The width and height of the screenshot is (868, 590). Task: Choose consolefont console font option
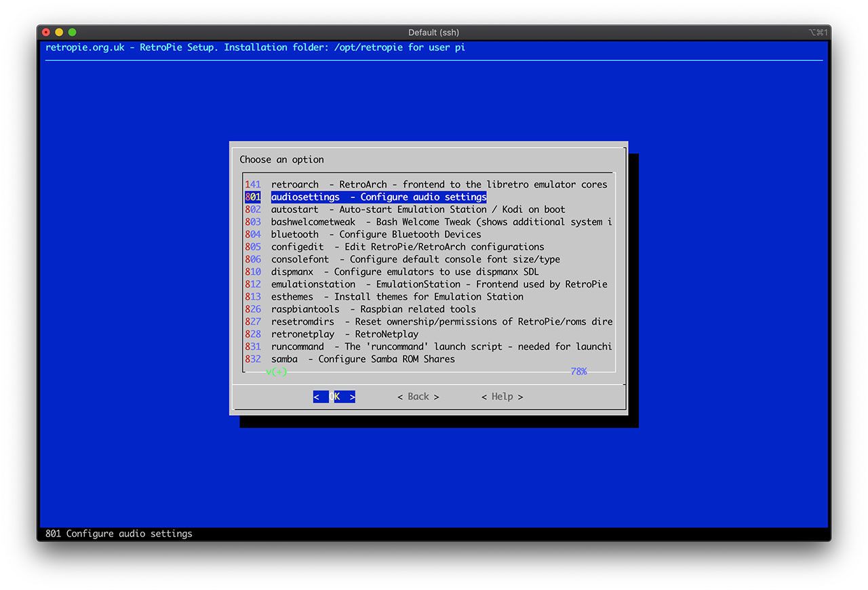pyautogui.click(x=415, y=259)
